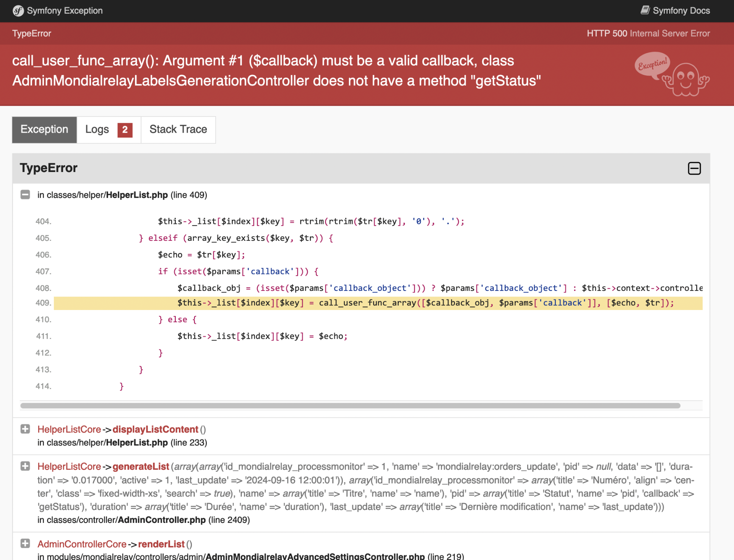Image resolution: width=734 pixels, height=560 pixels.
Task: Expand the displayListContent trace entry
Action: click(x=25, y=429)
